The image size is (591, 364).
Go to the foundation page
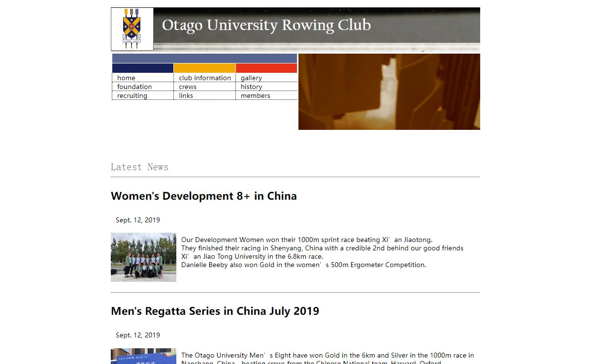134,87
